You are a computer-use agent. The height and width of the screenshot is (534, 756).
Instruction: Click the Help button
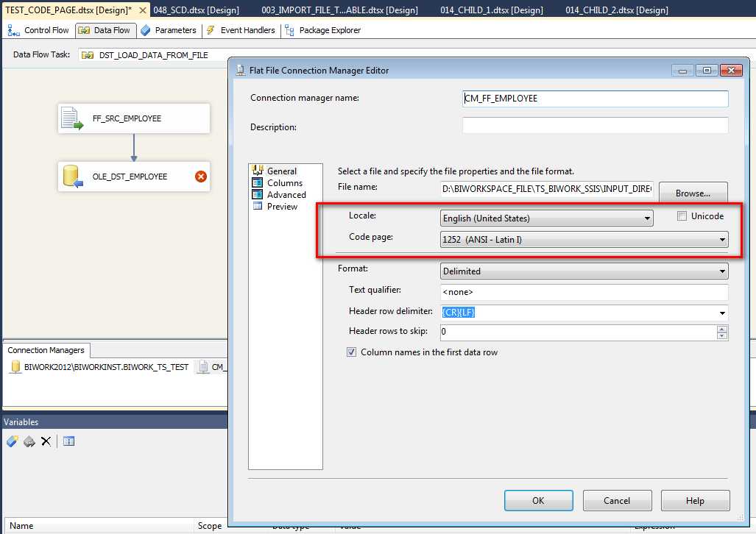(695, 500)
